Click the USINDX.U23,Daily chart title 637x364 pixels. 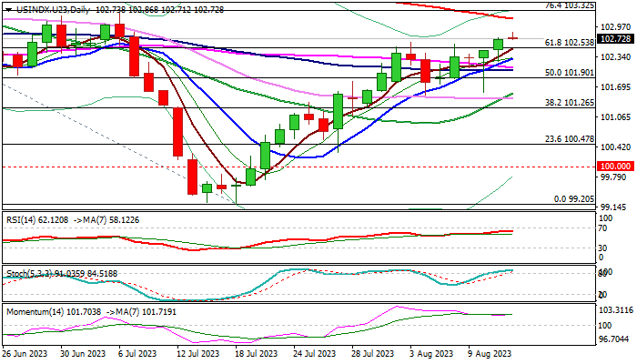pos(45,6)
